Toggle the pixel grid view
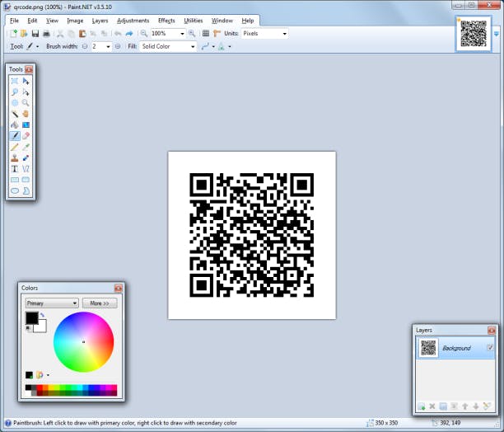This screenshot has height=432, width=504. click(x=206, y=34)
